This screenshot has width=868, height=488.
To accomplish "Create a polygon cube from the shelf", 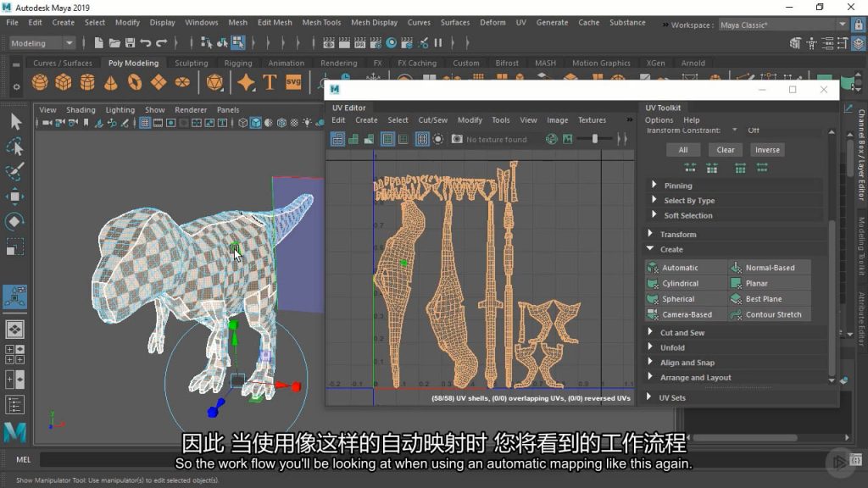I will 63,82.
